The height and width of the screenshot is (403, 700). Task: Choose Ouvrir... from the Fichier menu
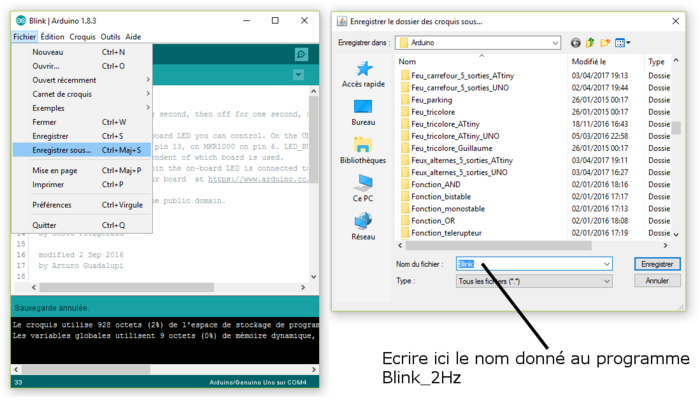point(82,66)
